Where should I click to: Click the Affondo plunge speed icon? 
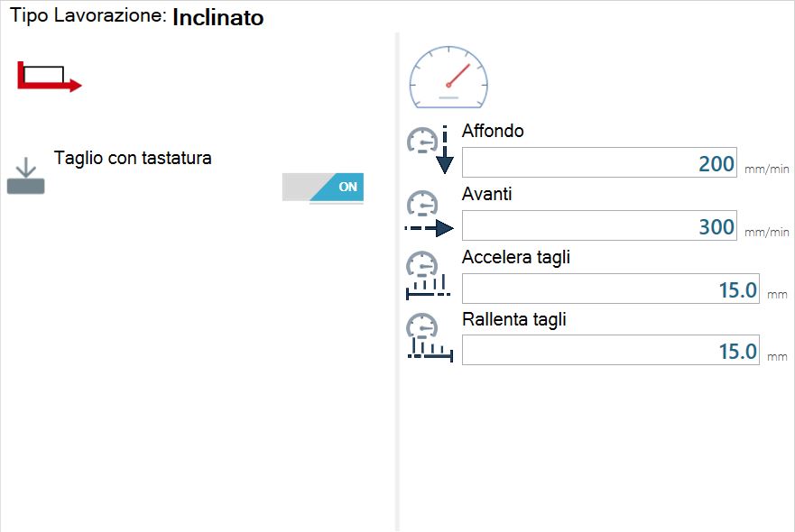430,150
